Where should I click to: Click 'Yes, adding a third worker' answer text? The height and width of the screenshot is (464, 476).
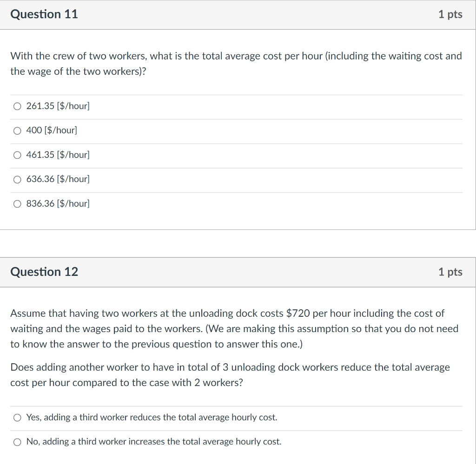(151, 418)
